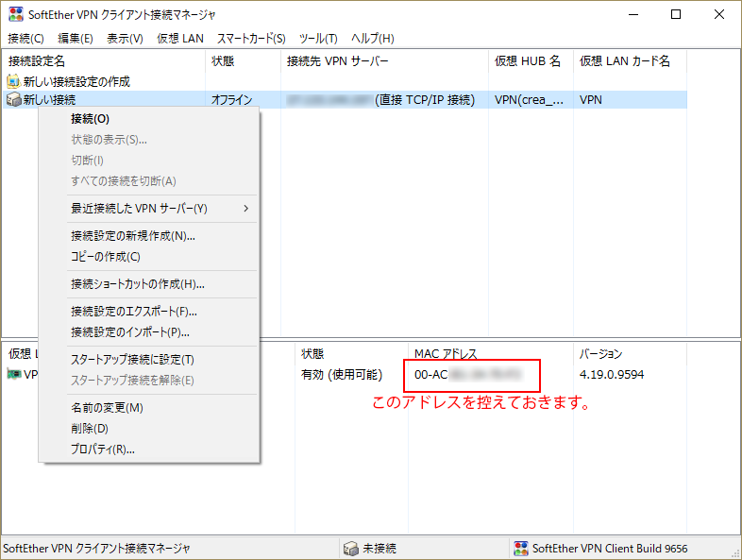Select 接続設定のエクスポート(F)... menu entry
Viewport: 742px width, 560px height.
[x=133, y=312]
